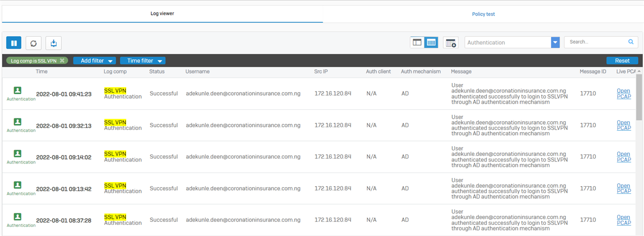Click the Message column header

click(x=461, y=71)
